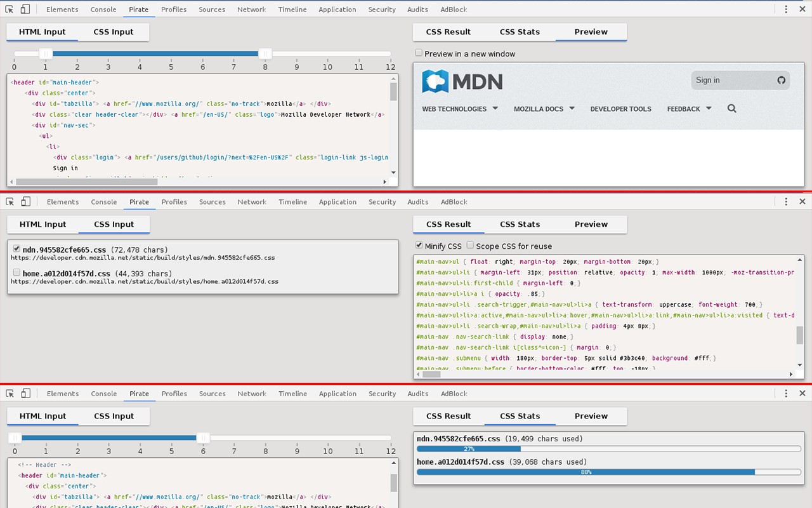The height and width of the screenshot is (508, 812).
Task: Expand the Feedback dropdown menu
Action: tap(690, 109)
